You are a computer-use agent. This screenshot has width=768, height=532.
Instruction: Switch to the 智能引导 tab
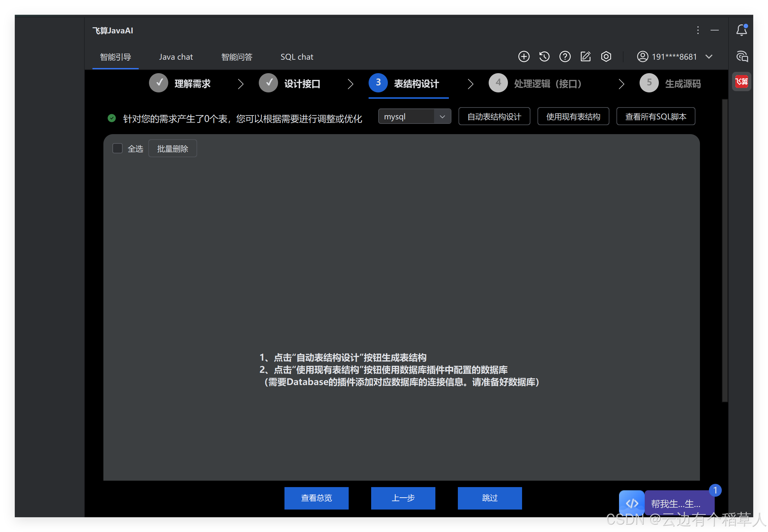tap(115, 57)
